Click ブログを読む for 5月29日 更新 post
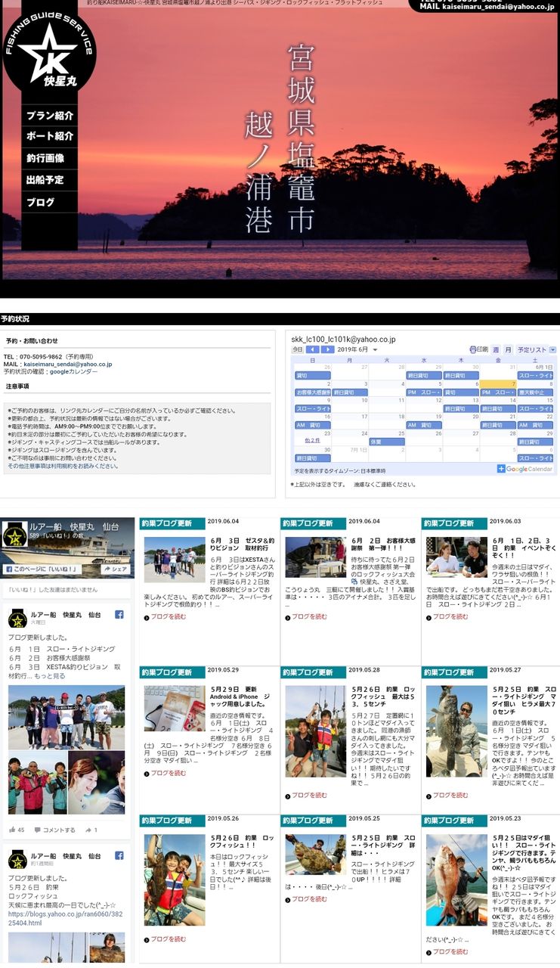 [x=168, y=773]
